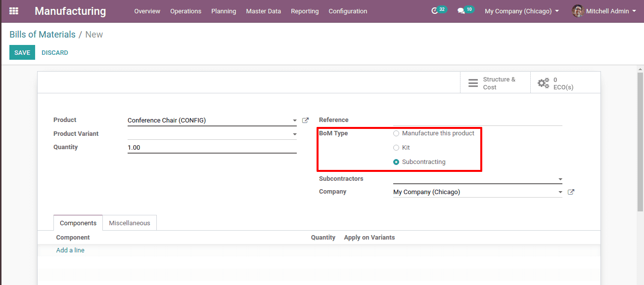644x285 pixels.
Task: Select Kit BoM type radio option
Action: tap(396, 148)
